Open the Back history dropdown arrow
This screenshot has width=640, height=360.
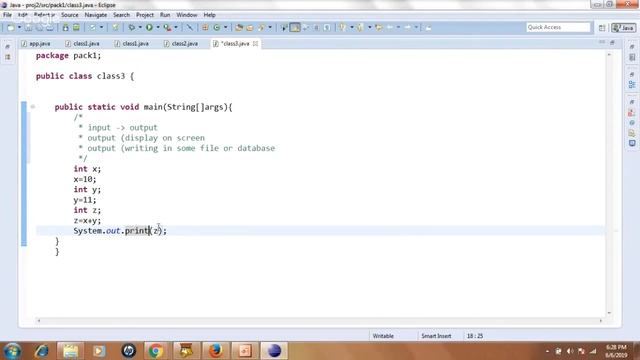[398, 27]
